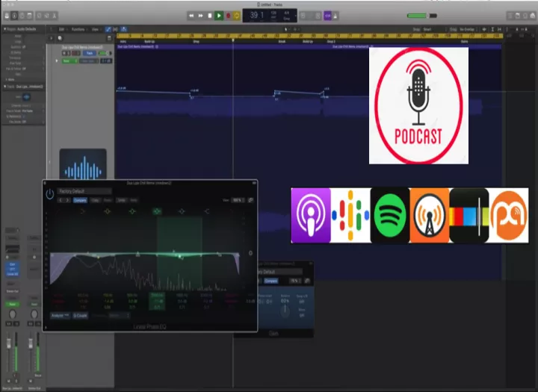This screenshot has width=538, height=392.
Task: Go to next EQ preset arrow
Action: pyautogui.click(x=67, y=200)
